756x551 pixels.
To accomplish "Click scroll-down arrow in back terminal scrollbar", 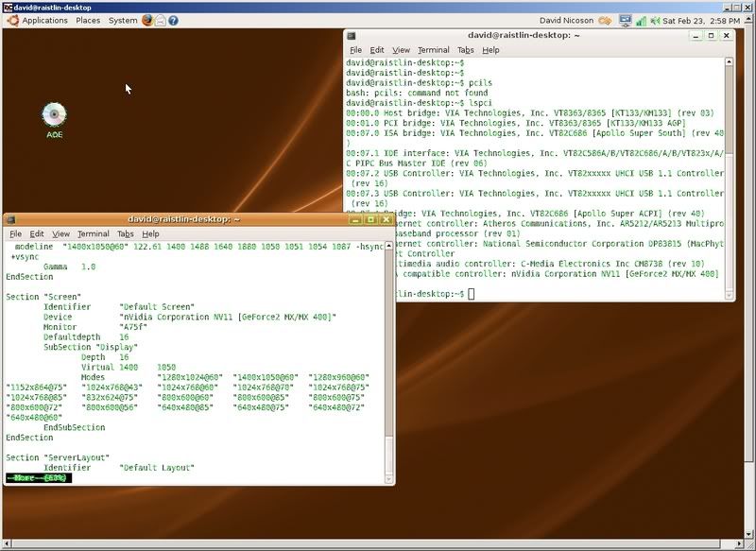I will click(x=729, y=295).
